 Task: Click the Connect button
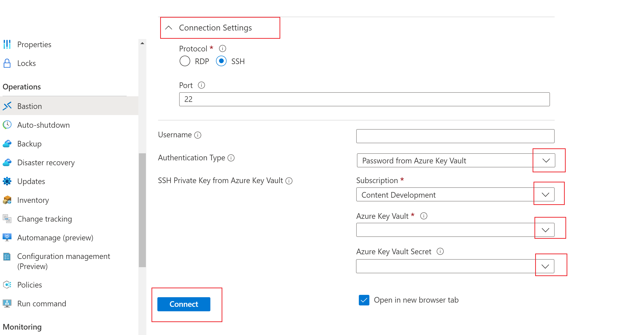(184, 304)
